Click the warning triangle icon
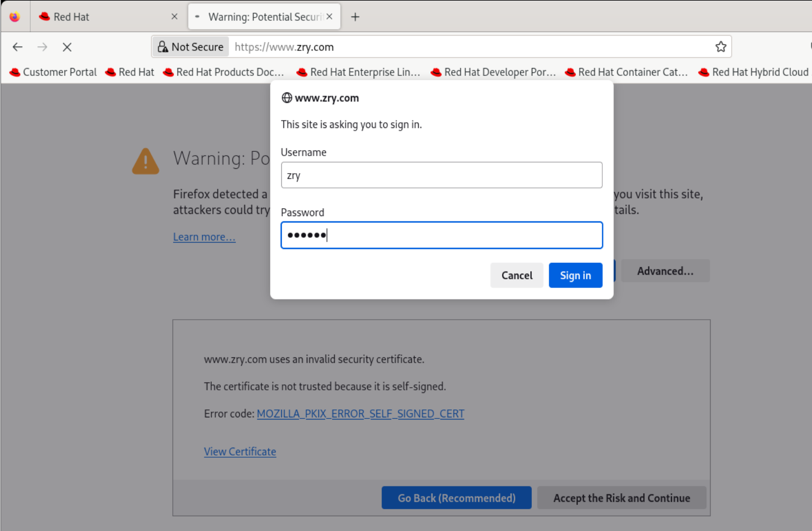812x531 pixels. pos(145,161)
